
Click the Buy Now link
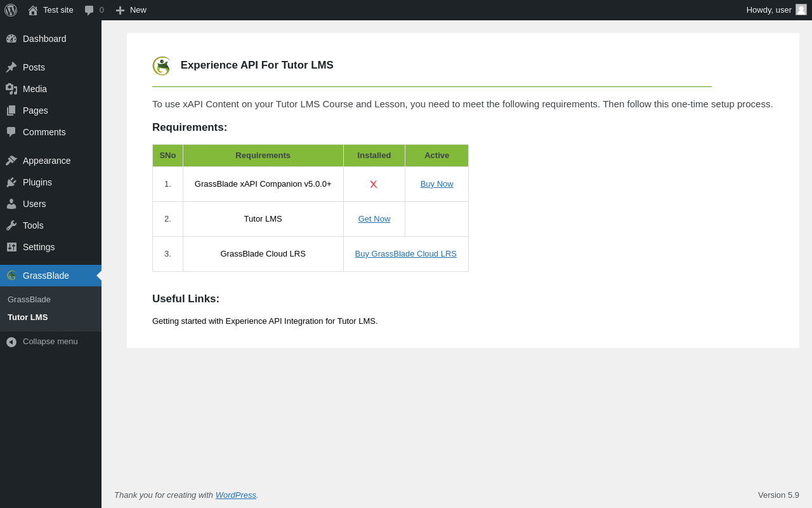437,184
